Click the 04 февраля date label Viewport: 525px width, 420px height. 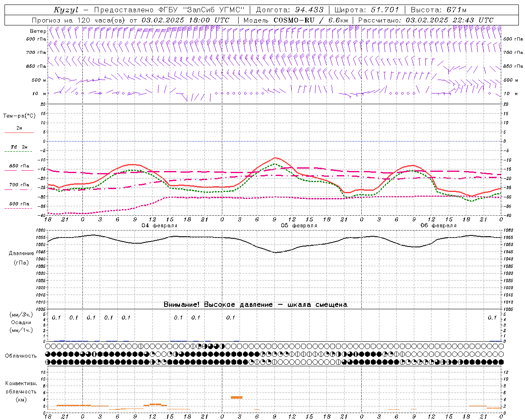click(160, 226)
